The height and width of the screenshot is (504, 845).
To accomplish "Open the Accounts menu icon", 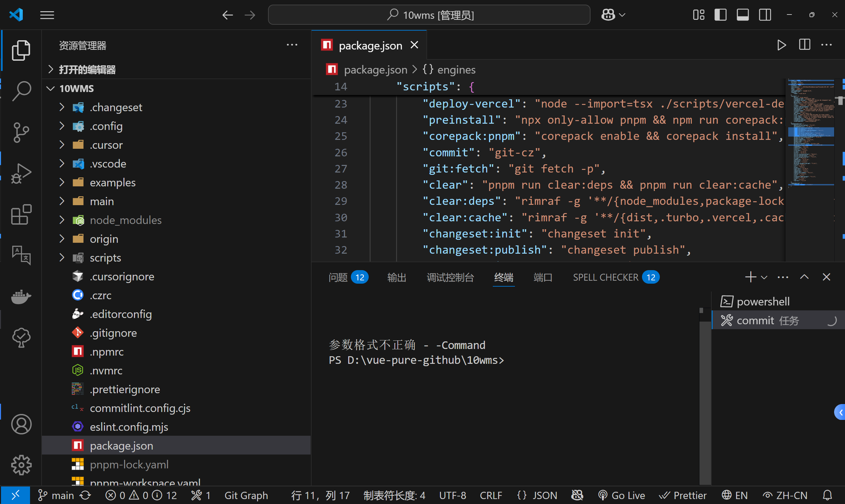I will click(21, 424).
